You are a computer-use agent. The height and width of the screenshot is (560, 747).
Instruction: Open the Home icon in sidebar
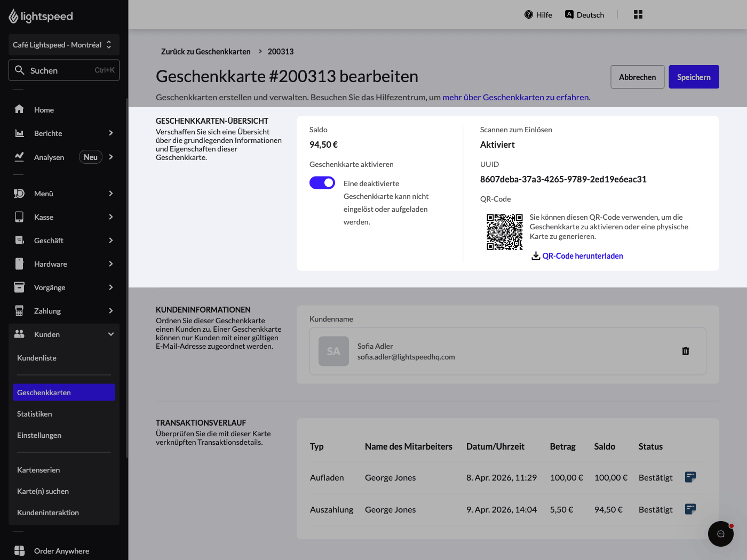[19, 109]
